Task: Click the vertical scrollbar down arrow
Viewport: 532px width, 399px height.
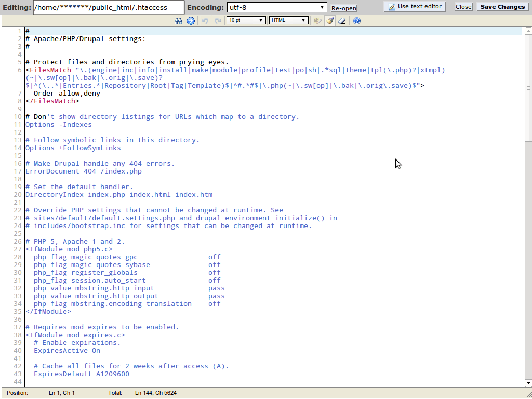Action: [x=528, y=383]
